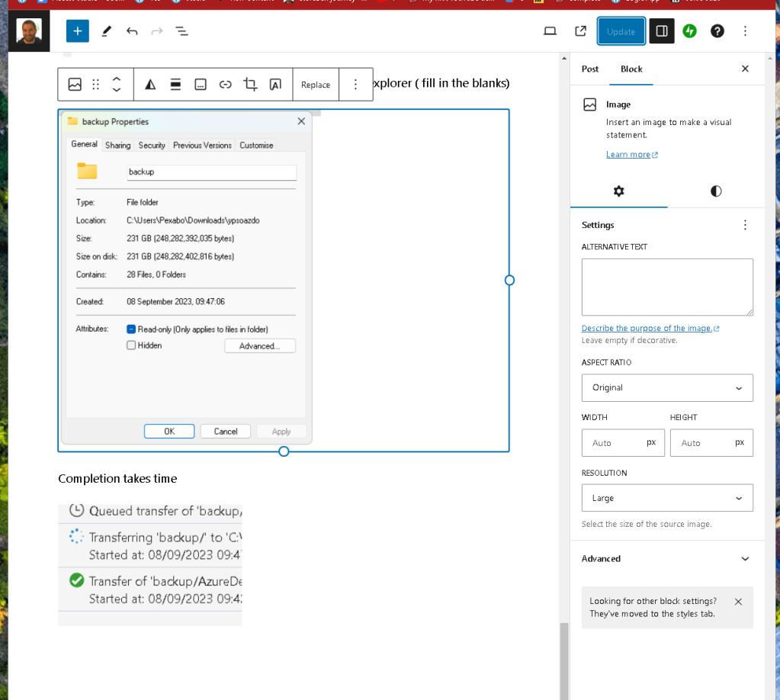Move the image block up
Image resolution: width=780 pixels, height=700 pixels.
click(x=117, y=79)
